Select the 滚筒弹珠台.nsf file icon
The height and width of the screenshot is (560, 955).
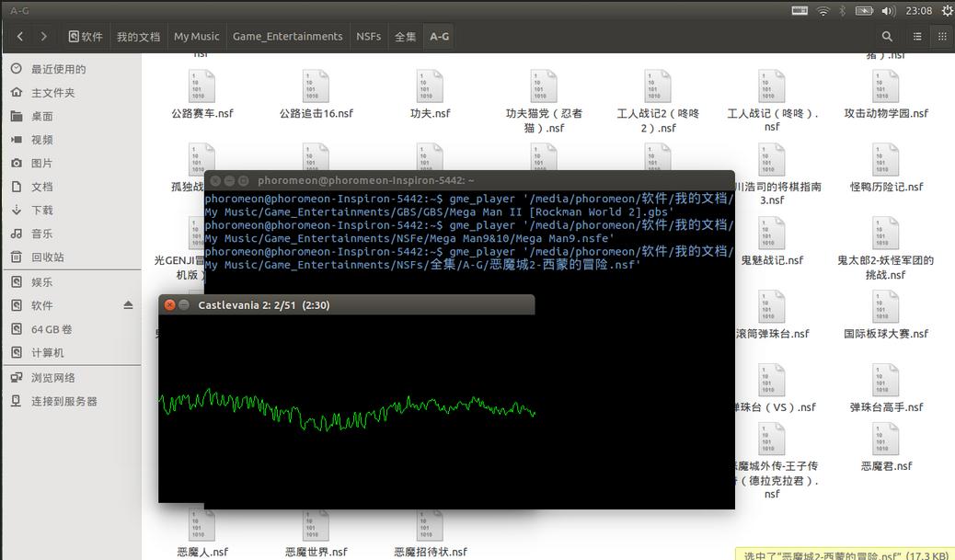coord(772,307)
